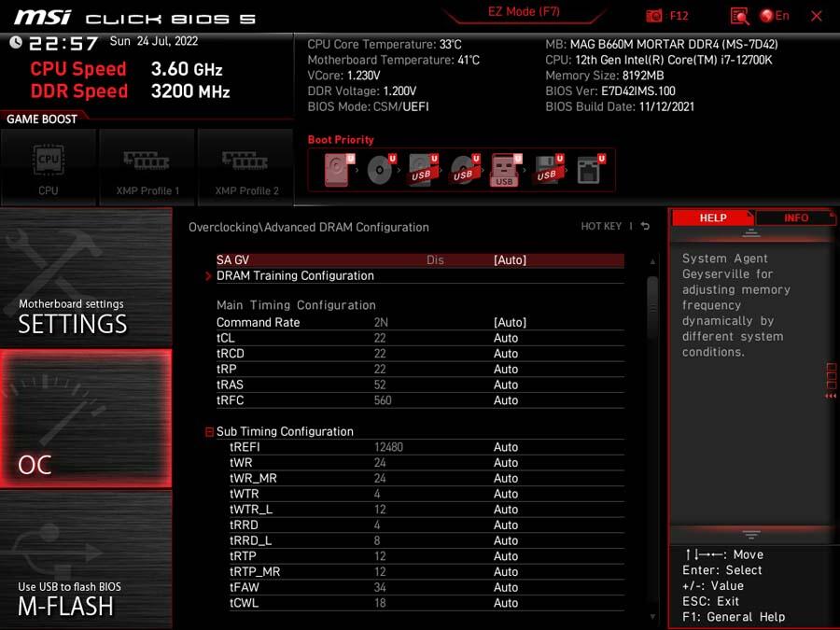
Task: Click the BIOS Ver E7D42IMS.100 text
Action: click(610, 91)
